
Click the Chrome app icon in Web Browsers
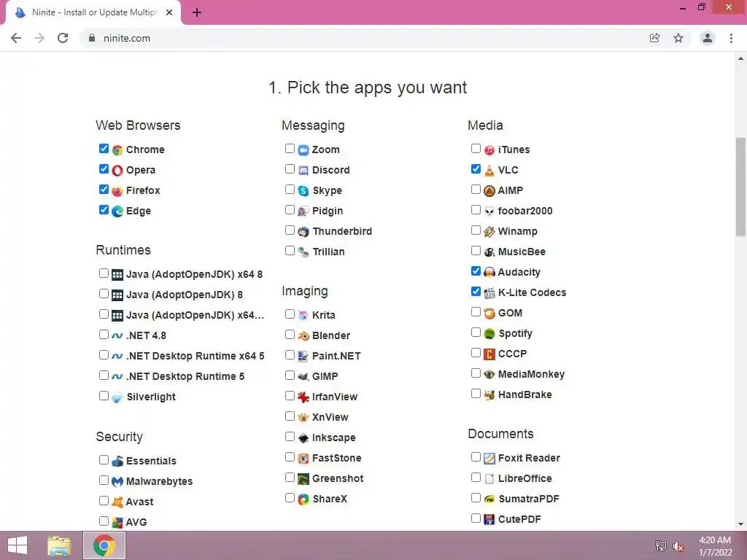coord(117,150)
